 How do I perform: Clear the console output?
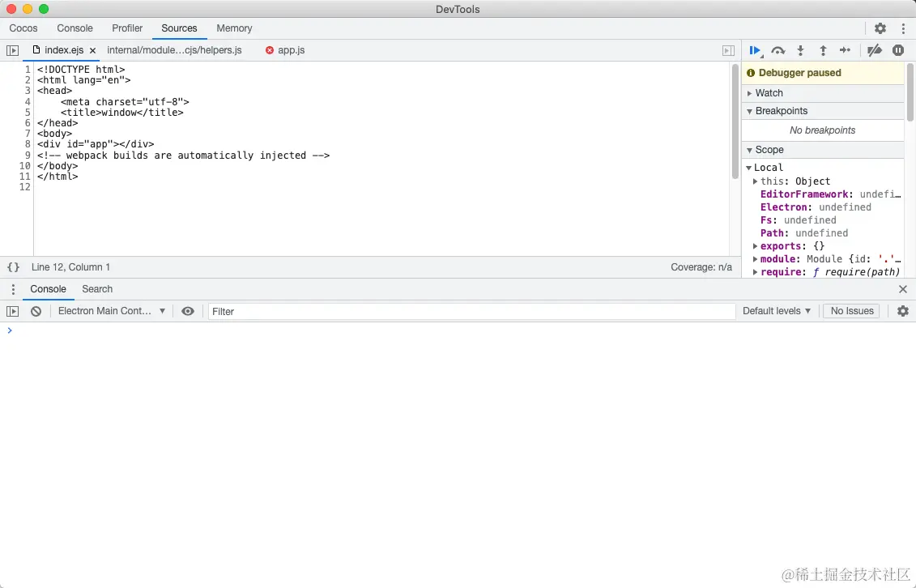36,311
